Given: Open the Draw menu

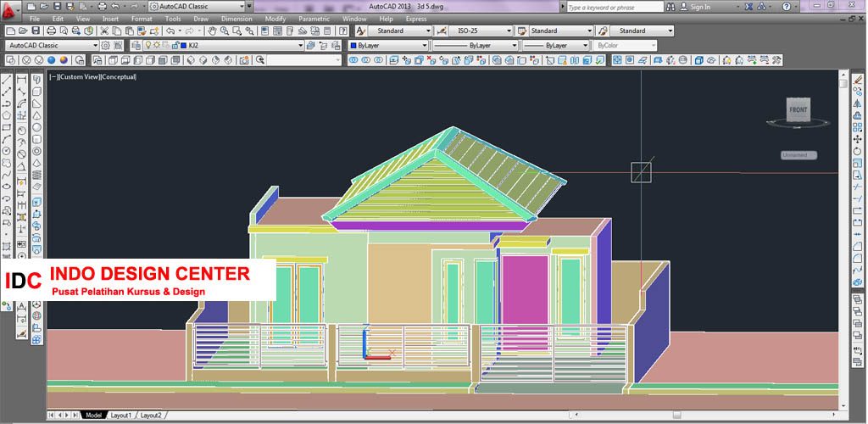Looking at the screenshot, I should point(201,19).
